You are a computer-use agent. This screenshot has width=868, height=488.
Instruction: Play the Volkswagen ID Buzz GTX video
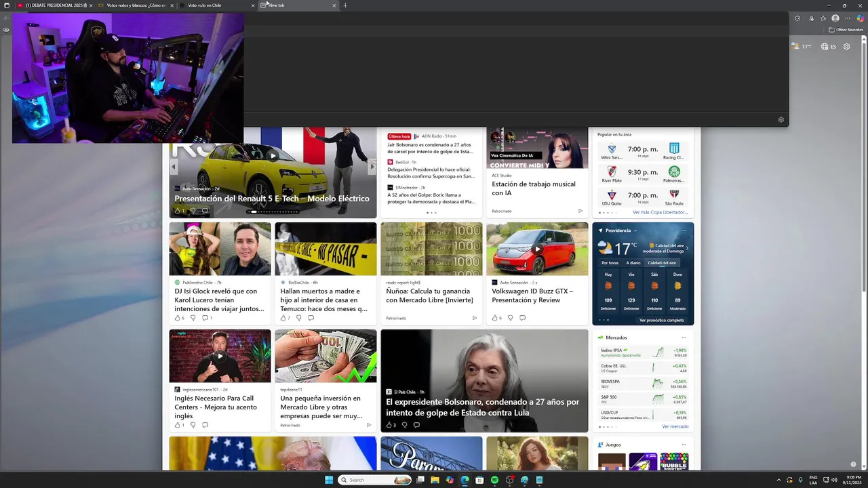click(537, 249)
